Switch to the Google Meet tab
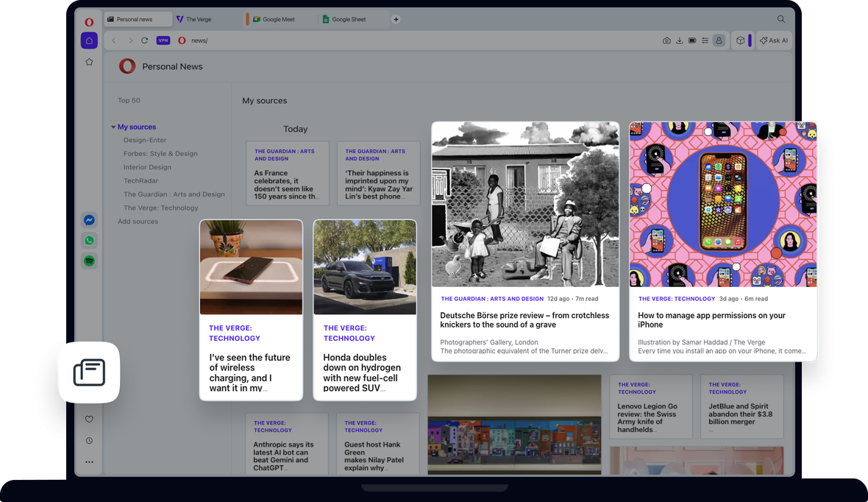Viewport: 868px width, 502px height. (x=278, y=19)
